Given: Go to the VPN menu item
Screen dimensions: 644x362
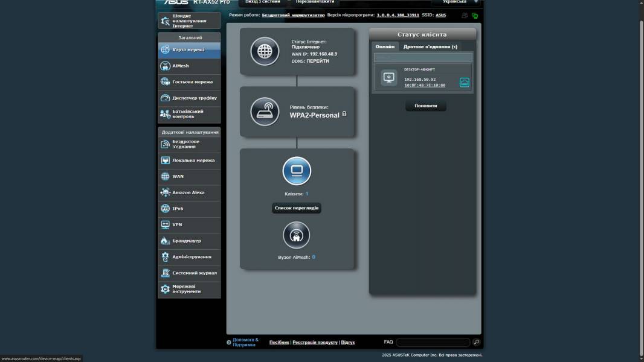Looking at the screenshot, I should tap(189, 224).
